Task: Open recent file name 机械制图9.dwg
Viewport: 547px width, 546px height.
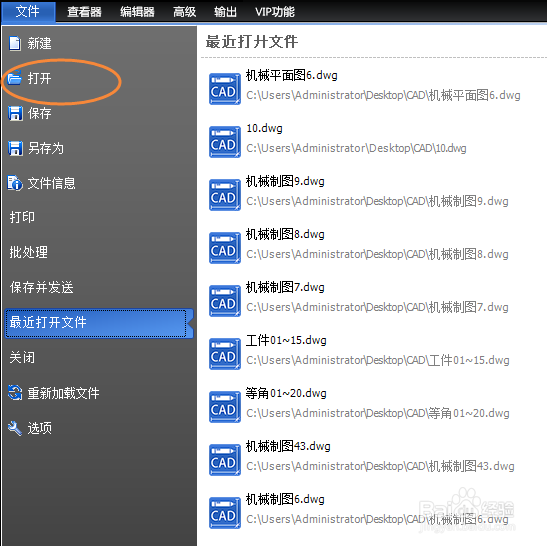Action: pyautogui.click(x=285, y=181)
